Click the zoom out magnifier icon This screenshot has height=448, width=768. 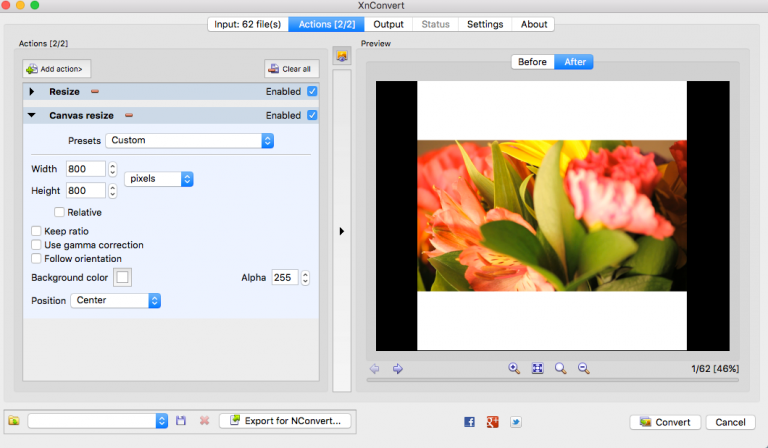[x=584, y=368]
